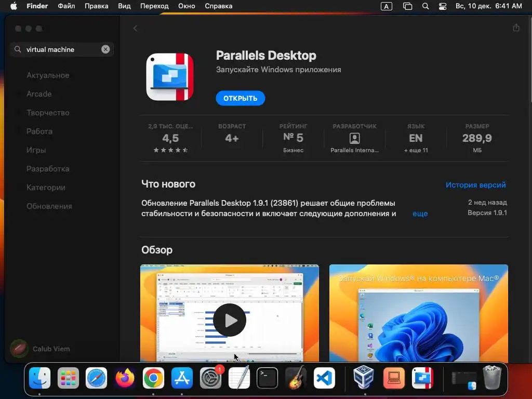The image size is (532, 399).
Task: Click the back chevron arrow
Action: click(135, 29)
